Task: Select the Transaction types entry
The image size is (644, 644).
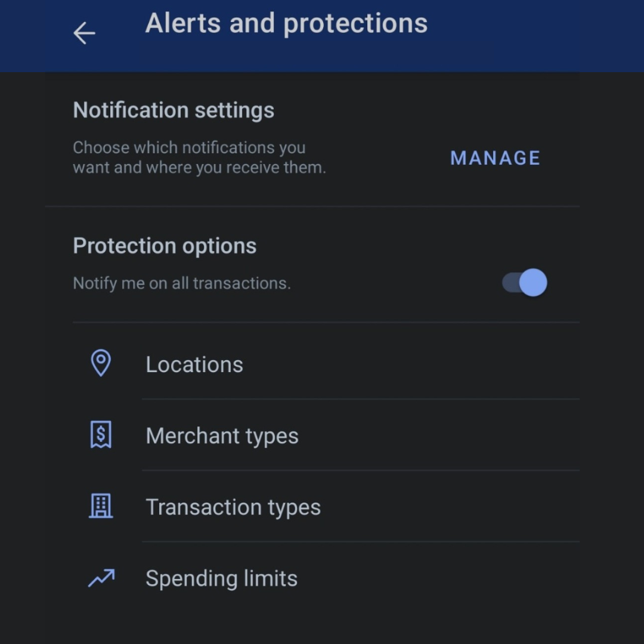Action: click(x=233, y=507)
